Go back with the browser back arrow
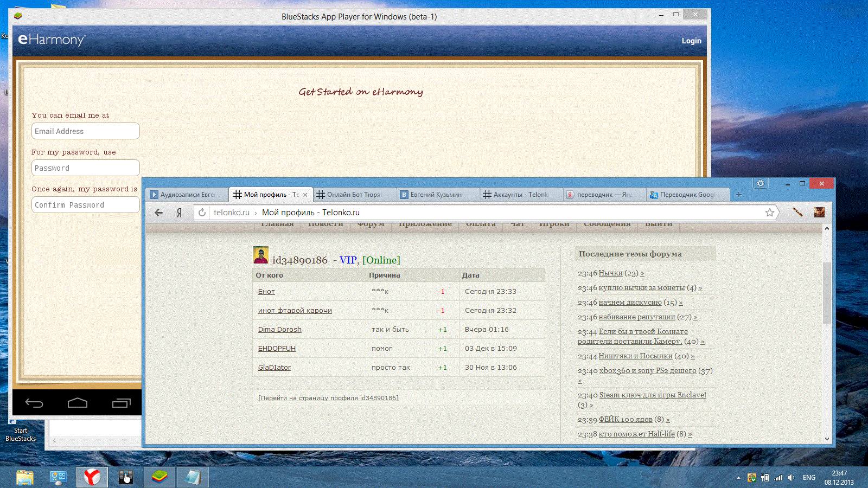The image size is (868, 488). [158, 213]
